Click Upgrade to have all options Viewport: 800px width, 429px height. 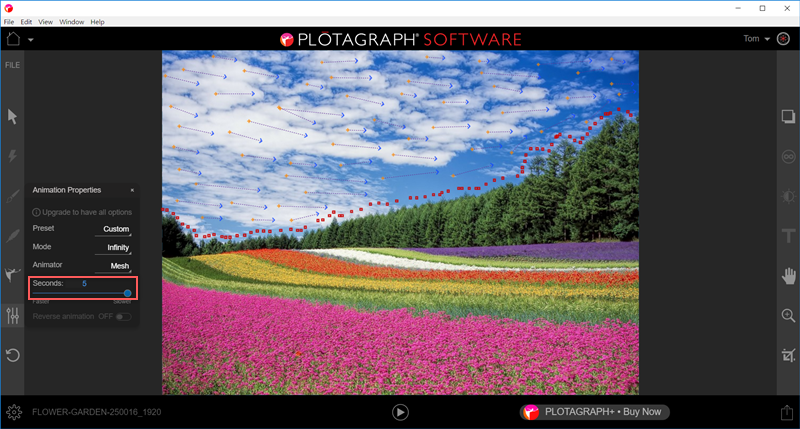[82, 212]
